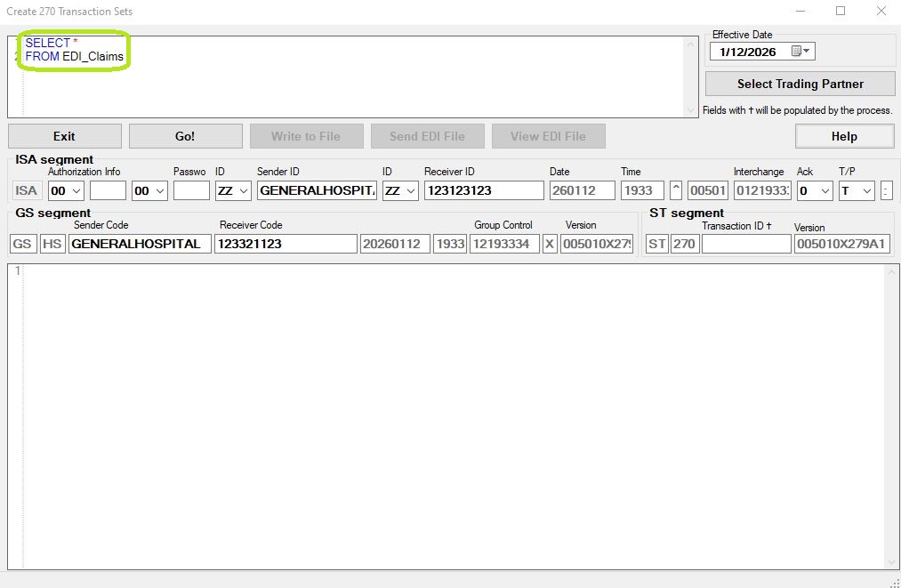Click the ST 270 code field

click(684, 244)
